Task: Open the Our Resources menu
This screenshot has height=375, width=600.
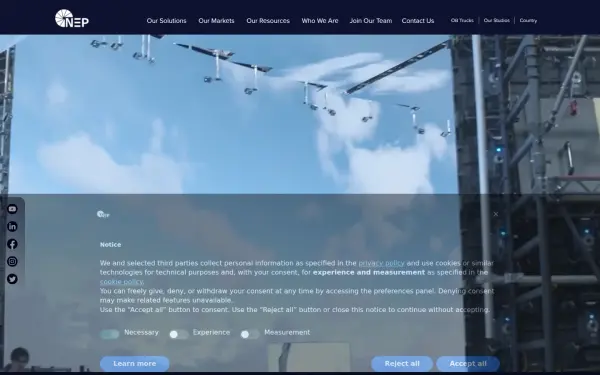Action: pyautogui.click(x=268, y=21)
